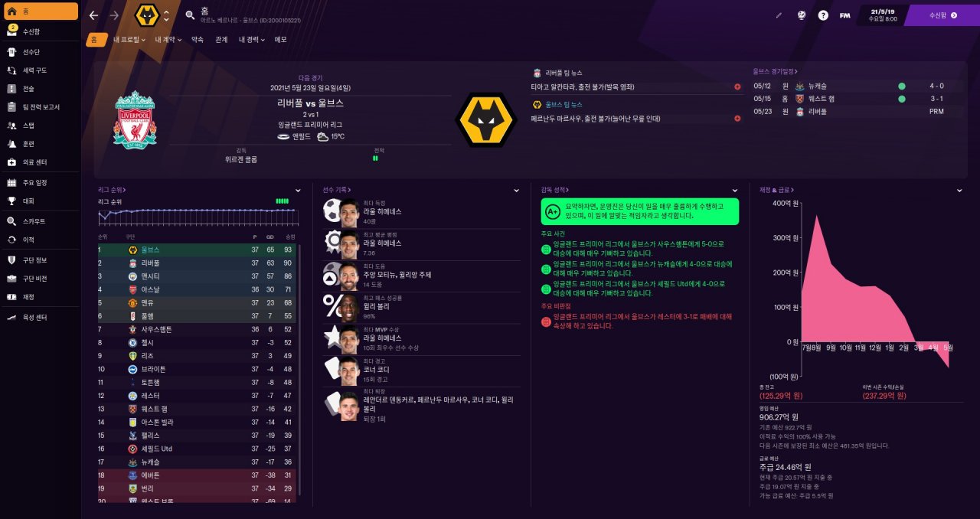980x519 pixels.
Task: Go back using the left arrow
Action: coord(93,15)
